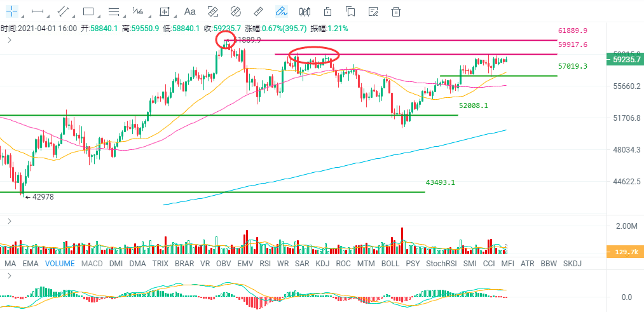Expand the main price chart panel chevron

pyautogui.click(x=10, y=40)
